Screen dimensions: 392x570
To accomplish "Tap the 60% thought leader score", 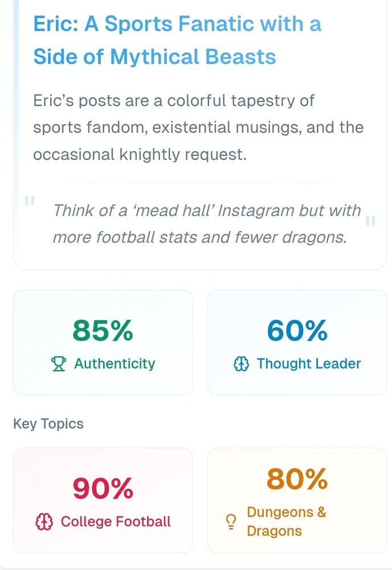I will [x=297, y=331].
